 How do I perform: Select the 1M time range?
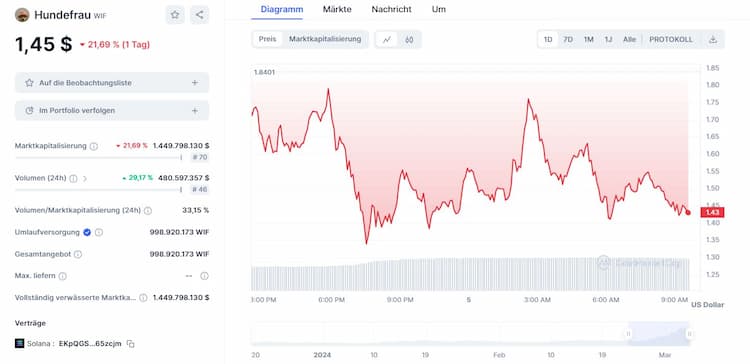(588, 40)
